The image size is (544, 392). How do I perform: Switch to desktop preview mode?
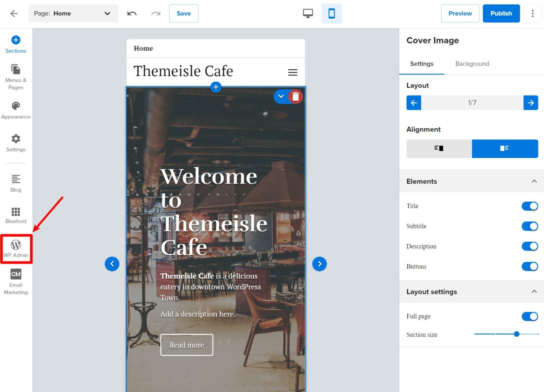[308, 13]
